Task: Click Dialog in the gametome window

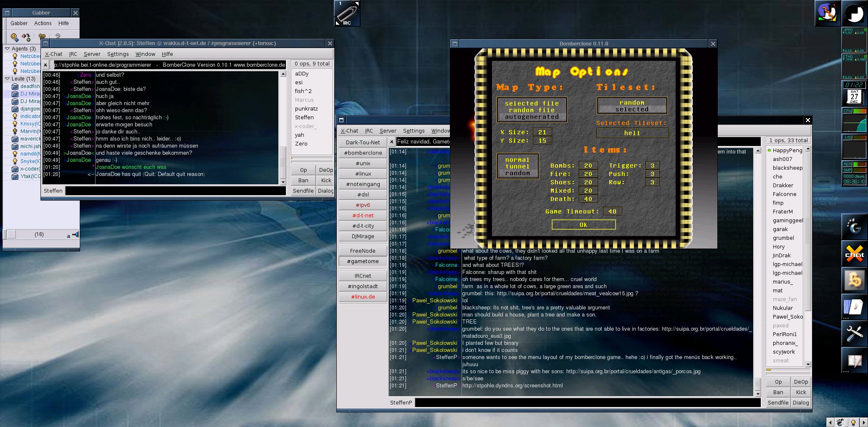Action: (x=801, y=403)
